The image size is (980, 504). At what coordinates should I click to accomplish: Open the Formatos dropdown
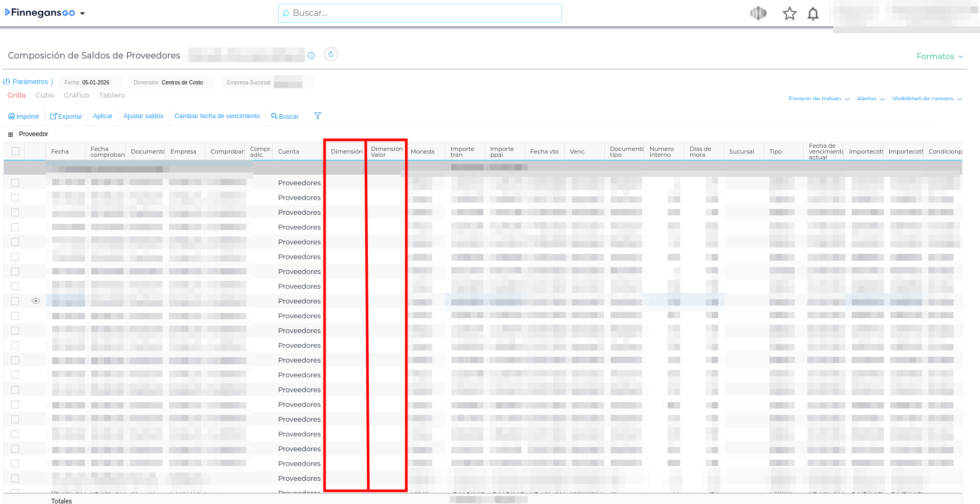(939, 56)
